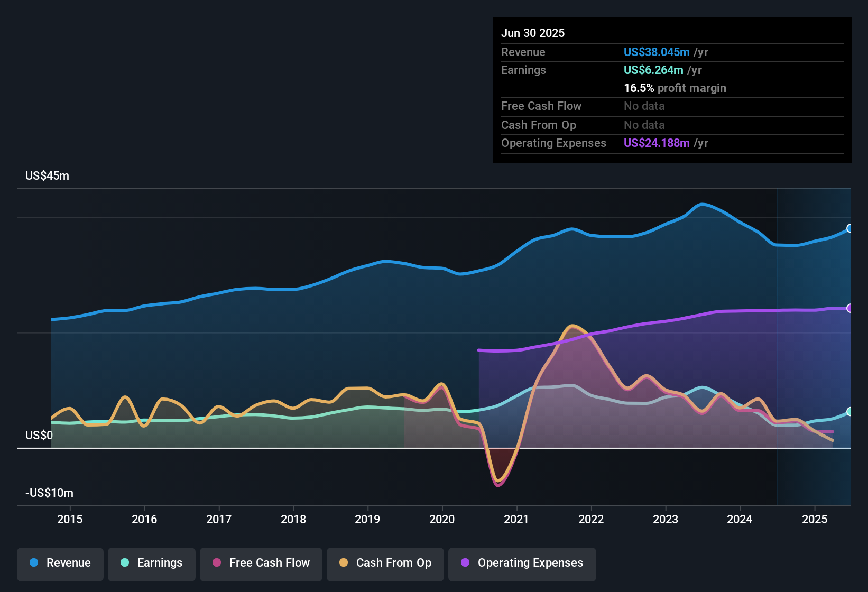Click the orange Cash From Op dot icon

pos(344,563)
